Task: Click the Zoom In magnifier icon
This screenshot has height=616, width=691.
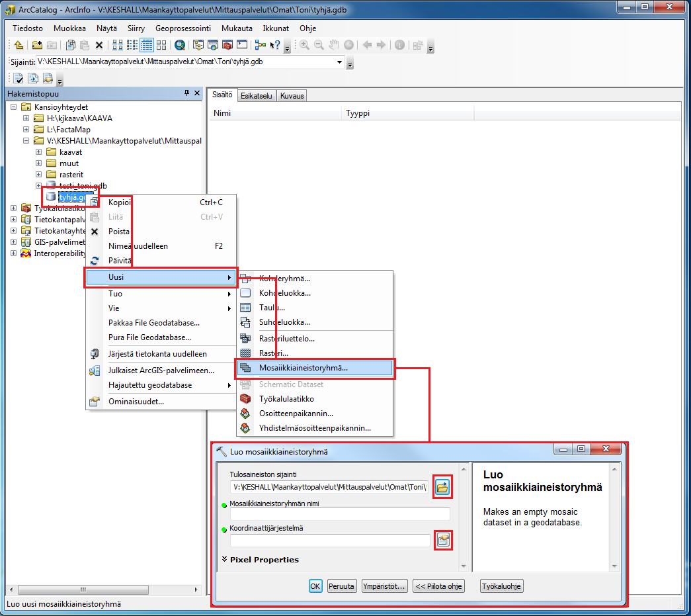Action: click(305, 44)
